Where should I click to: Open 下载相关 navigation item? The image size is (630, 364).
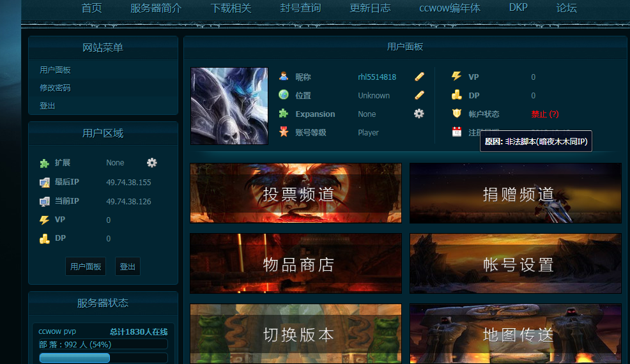(231, 8)
